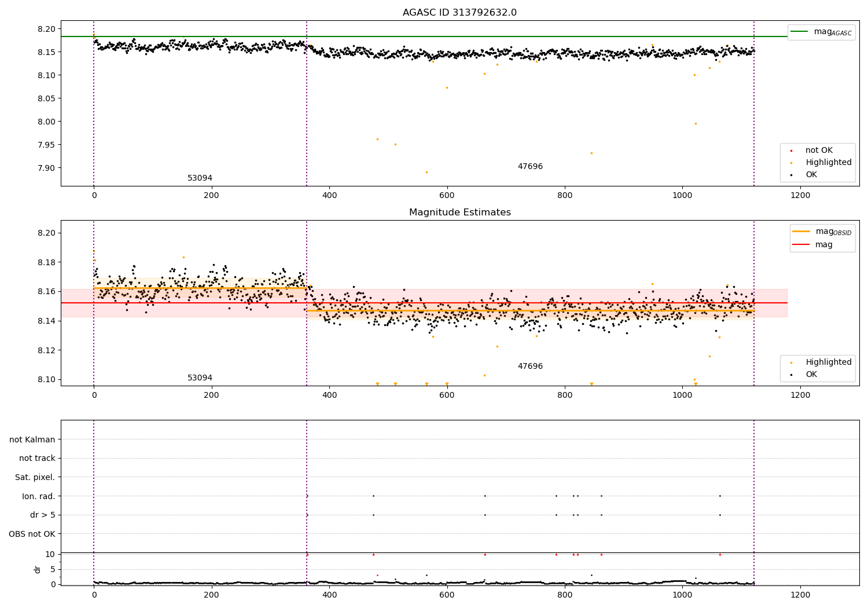Click the 'not track' row label
Screen dimensions: 868x608
click(x=37, y=459)
